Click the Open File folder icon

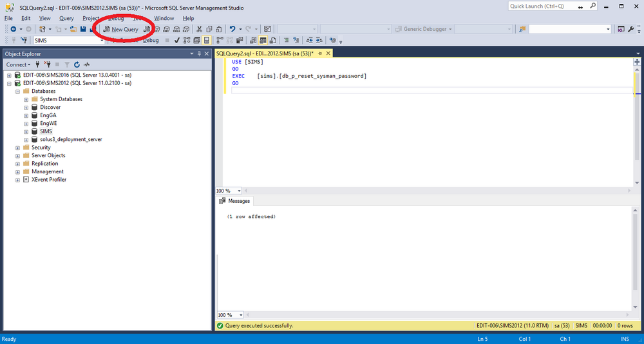click(73, 29)
